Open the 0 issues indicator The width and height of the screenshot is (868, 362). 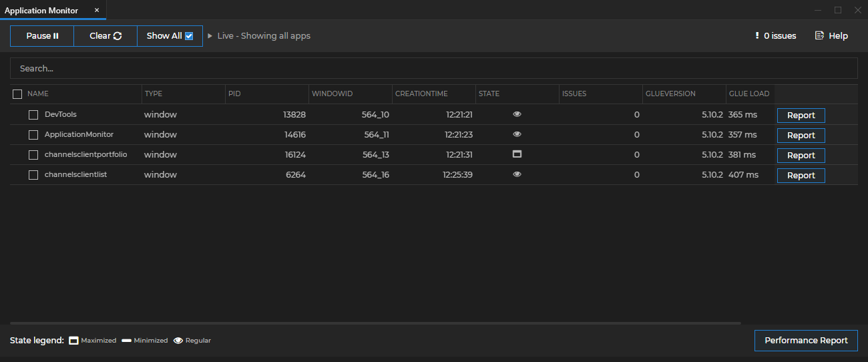click(x=775, y=36)
